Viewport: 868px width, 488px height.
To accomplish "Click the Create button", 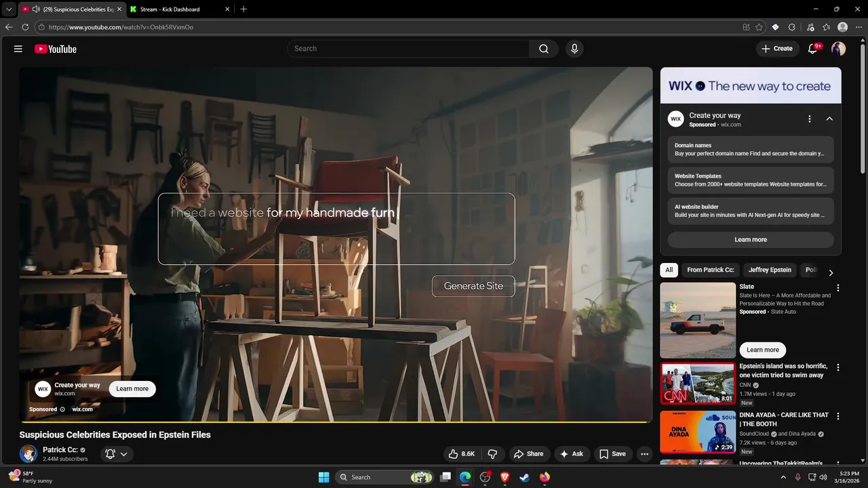I will [x=777, y=49].
